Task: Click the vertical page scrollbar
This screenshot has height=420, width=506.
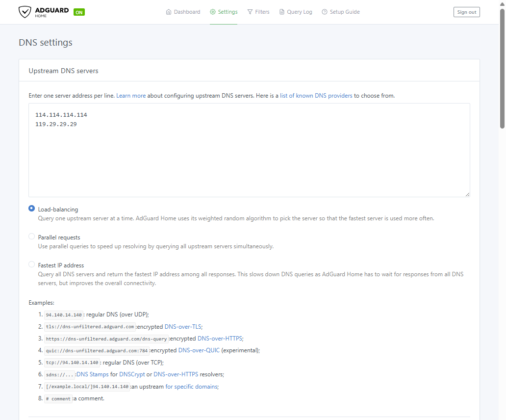Action: click(x=502, y=69)
